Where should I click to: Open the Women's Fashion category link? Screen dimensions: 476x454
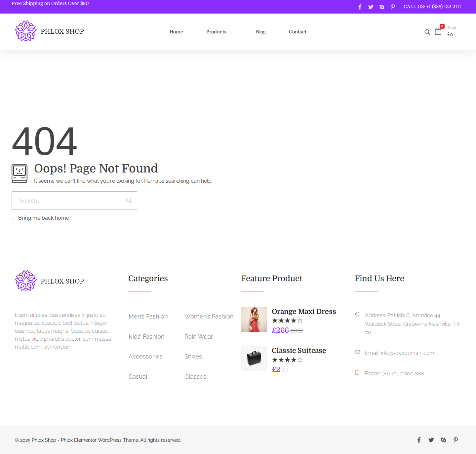[209, 317]
